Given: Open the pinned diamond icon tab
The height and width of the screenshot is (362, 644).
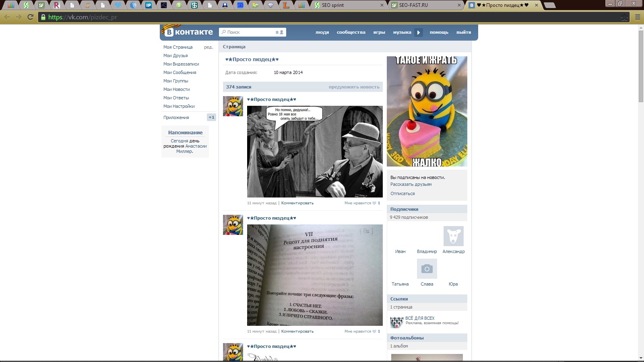Looking at the screenshot, I should (271, 5).
